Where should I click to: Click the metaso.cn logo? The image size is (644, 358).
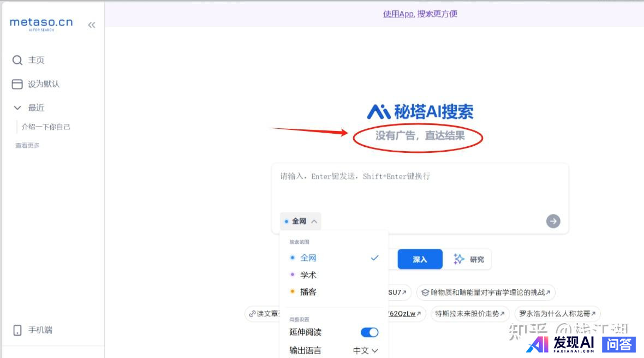[41, 23]
